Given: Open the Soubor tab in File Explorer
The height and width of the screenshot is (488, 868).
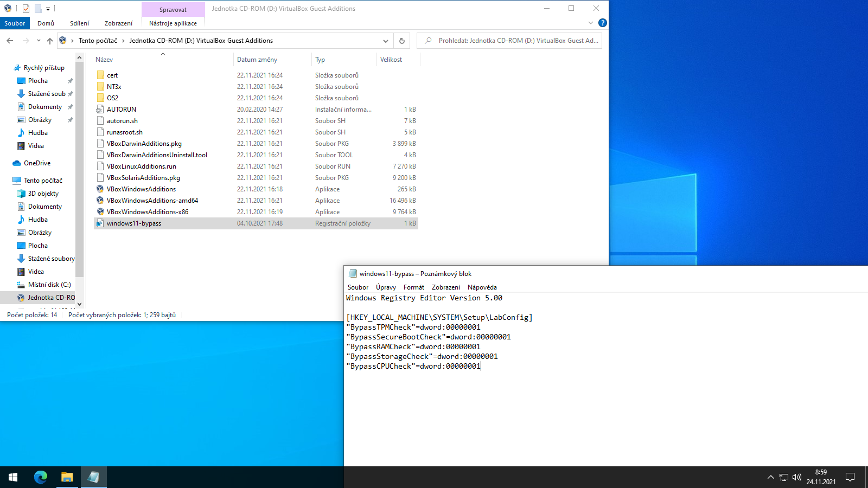Looking at the screenshot, I should click(x=15, y=23).
